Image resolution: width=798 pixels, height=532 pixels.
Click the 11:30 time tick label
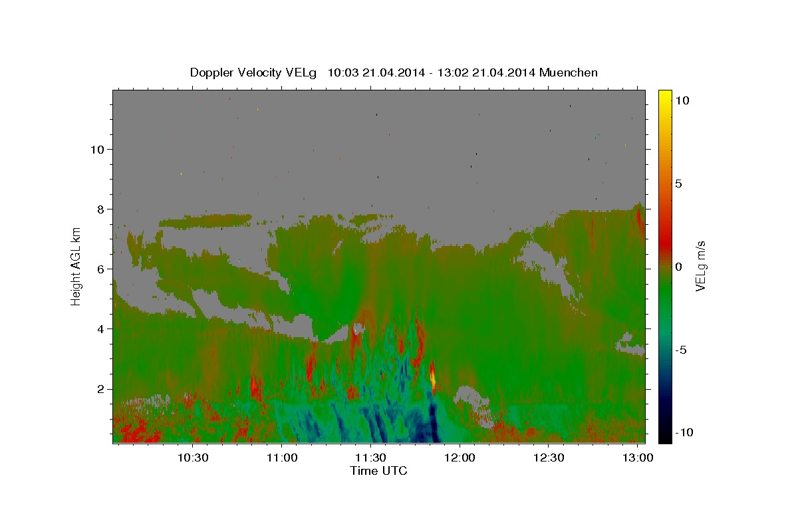click(x=370, y=458)
